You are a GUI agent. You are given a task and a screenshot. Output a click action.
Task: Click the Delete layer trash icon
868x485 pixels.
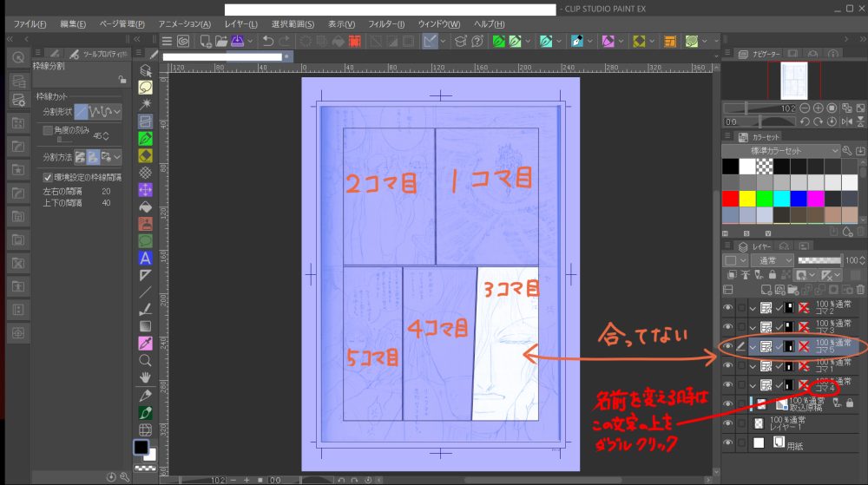coord(859,289)
